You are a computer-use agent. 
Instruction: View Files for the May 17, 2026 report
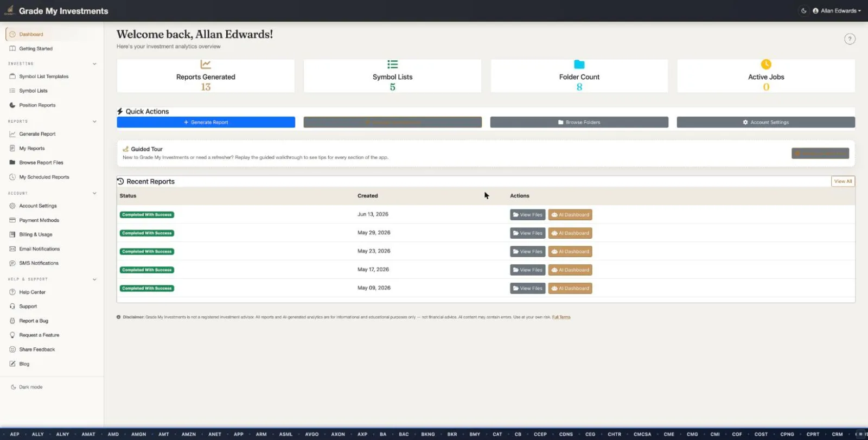[x=527, y=270]
